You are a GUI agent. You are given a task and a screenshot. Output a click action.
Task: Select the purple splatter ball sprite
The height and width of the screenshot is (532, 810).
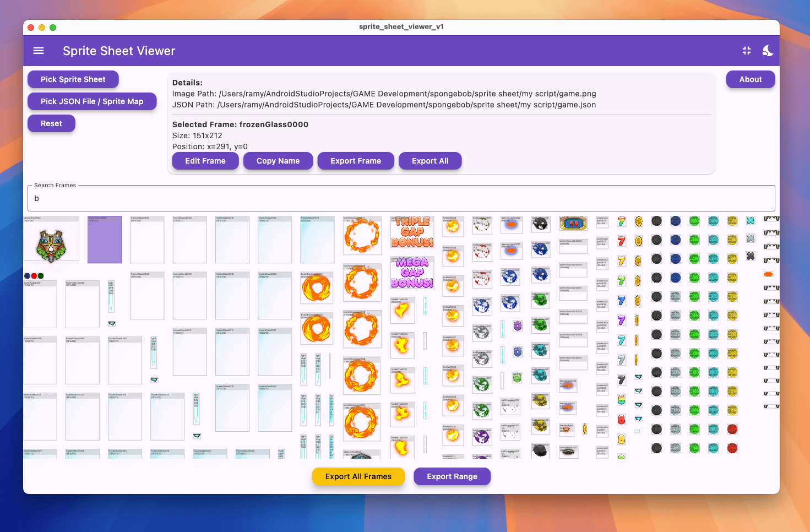click(482, 437)
